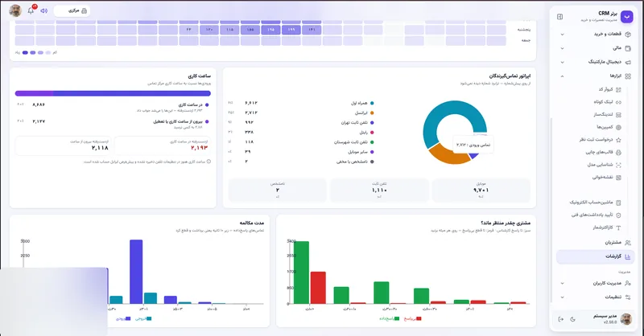Click the purple 'ب' CRM logo
The image size is (644, 336).
pyautogui.click(x=626, y=16)
